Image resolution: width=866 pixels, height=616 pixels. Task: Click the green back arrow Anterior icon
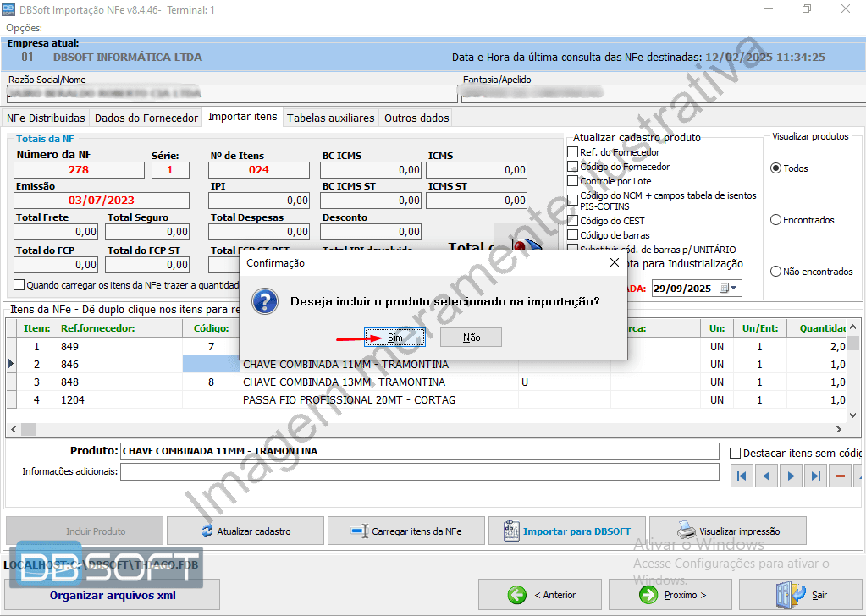tap(516, 595)
